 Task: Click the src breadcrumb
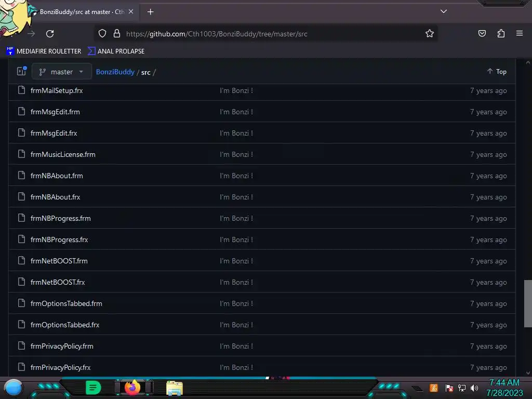[145, 72]
